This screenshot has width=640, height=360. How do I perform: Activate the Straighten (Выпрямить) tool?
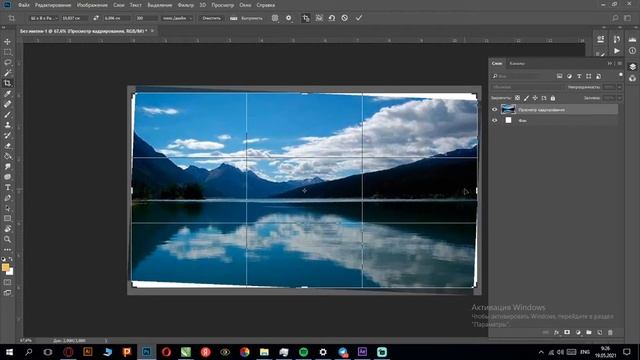pyautogui.click(x=246, y=18)
